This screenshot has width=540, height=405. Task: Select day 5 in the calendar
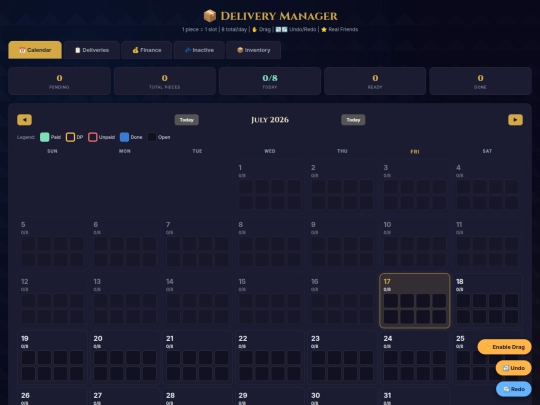coord(52,243)
